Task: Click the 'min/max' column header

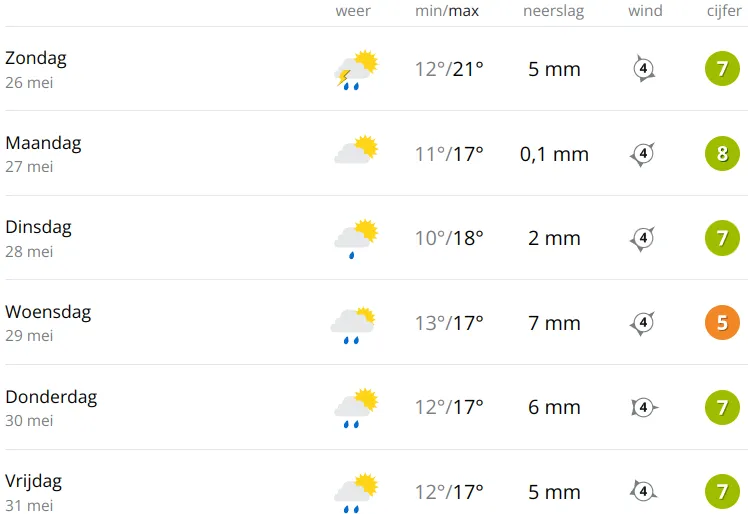Action: point(447,11)
